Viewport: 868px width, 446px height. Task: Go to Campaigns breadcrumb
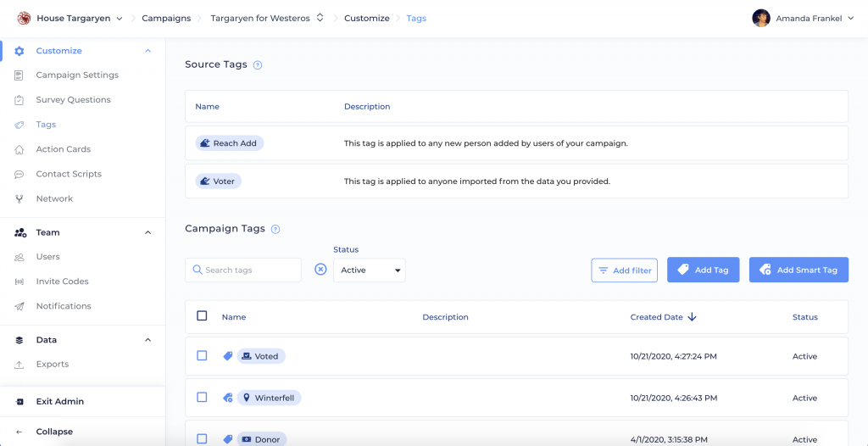[166, 19]
